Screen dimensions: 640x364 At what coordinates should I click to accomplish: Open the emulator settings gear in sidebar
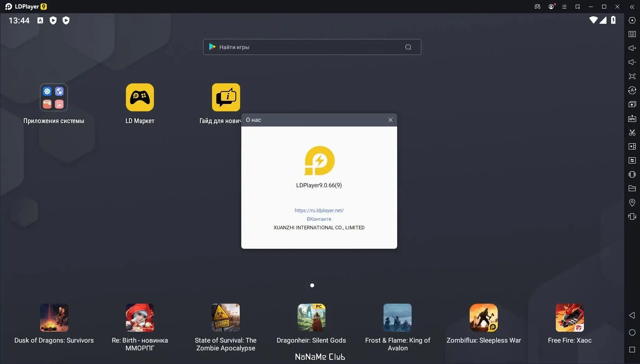632,20
